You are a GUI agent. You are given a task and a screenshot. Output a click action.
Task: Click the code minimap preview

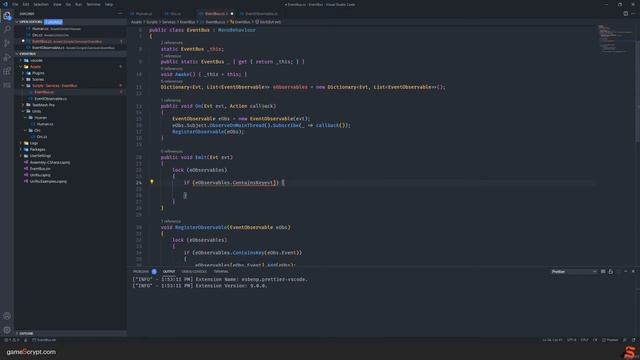tap(616, 39)
